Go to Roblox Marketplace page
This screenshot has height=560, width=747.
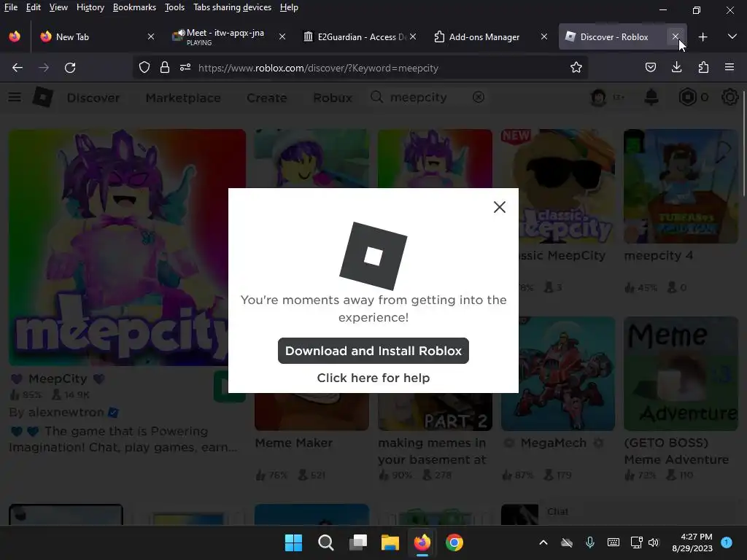tap(183, 98)
